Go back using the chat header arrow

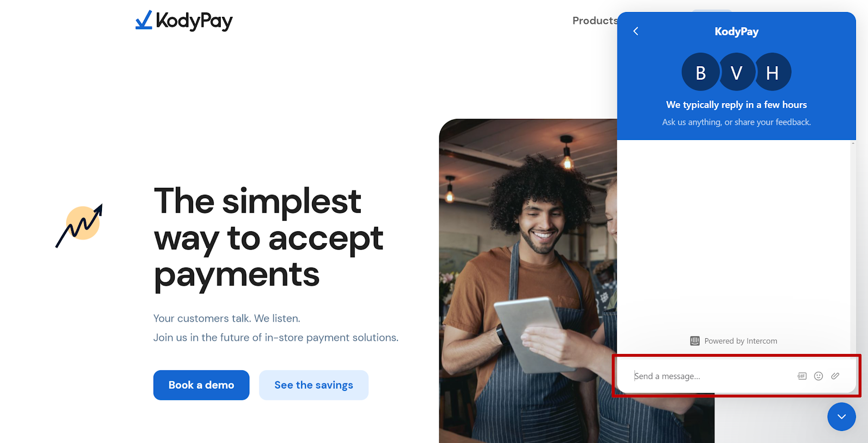pos(636,31)
